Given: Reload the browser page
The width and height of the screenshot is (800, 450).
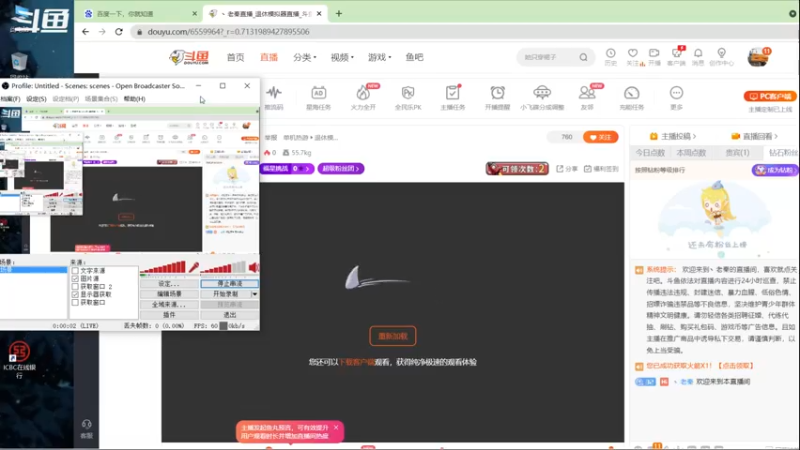Looking at the screenshot, I should click(118, 32).
